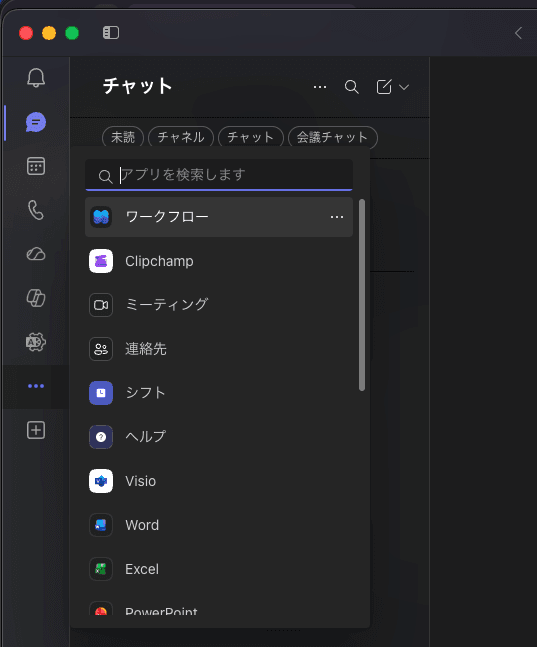Start a new chat with compose icon
Viewport: 537px width, 647px height.
[384, 87]
